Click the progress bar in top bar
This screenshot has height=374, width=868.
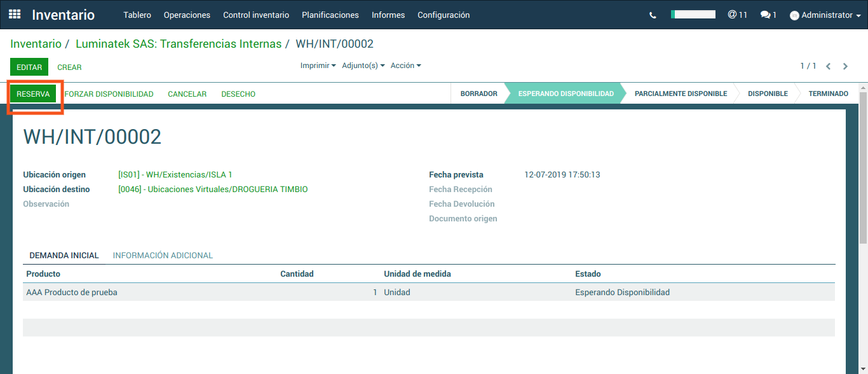(x=693, y=15)
